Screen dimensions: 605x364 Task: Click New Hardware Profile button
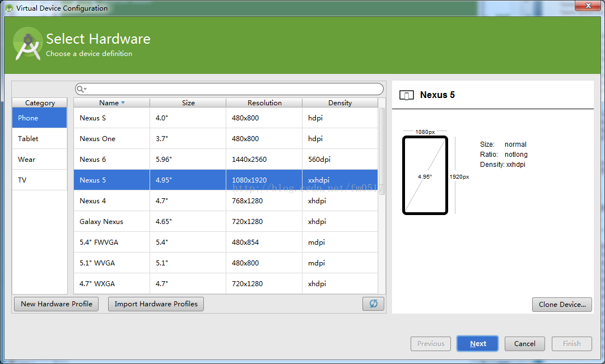point(57,304)
